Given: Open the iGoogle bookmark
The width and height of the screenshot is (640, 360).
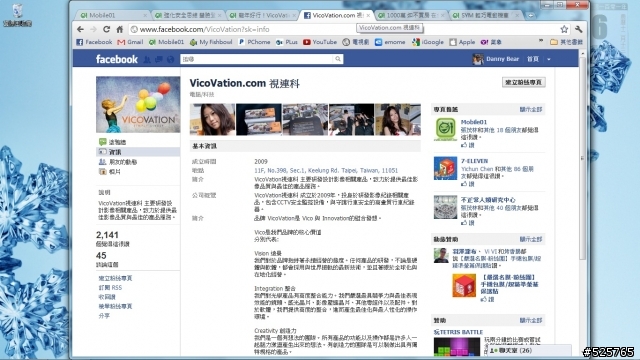Looking at the screenshot, I should point(428,42).
